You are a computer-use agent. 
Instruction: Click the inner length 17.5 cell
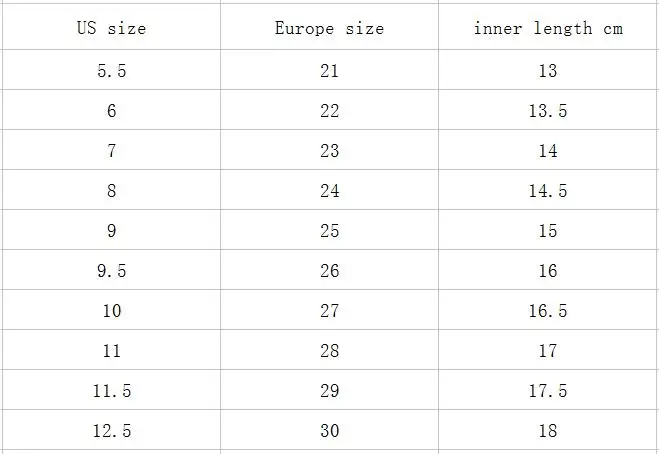coord(548,390)
